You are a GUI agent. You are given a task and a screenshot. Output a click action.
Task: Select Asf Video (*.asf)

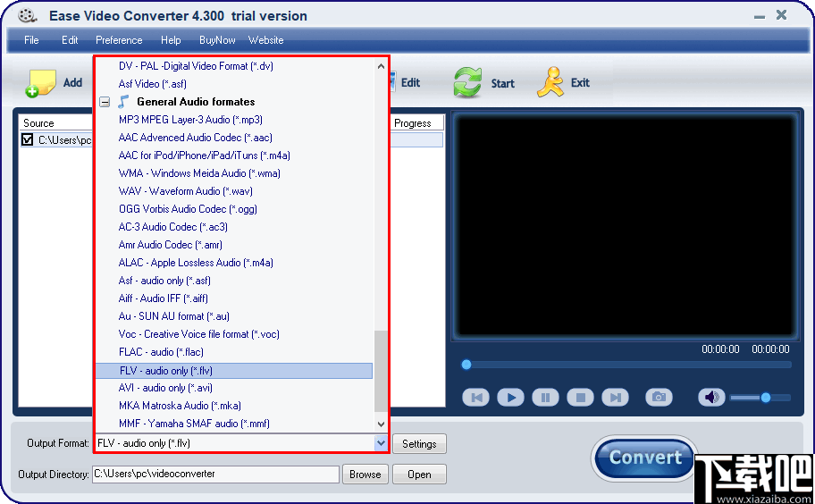[152, 84]
